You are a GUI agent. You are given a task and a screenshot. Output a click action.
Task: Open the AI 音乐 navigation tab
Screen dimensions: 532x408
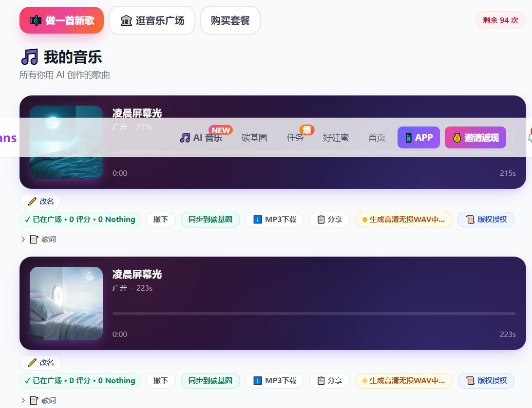[x=201, y=138]
